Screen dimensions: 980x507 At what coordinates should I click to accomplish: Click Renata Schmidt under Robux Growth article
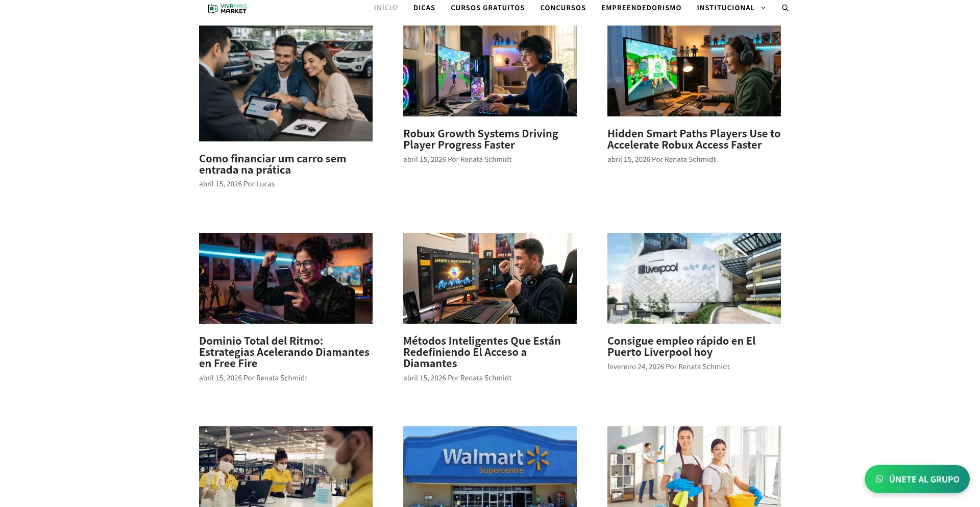486,159
